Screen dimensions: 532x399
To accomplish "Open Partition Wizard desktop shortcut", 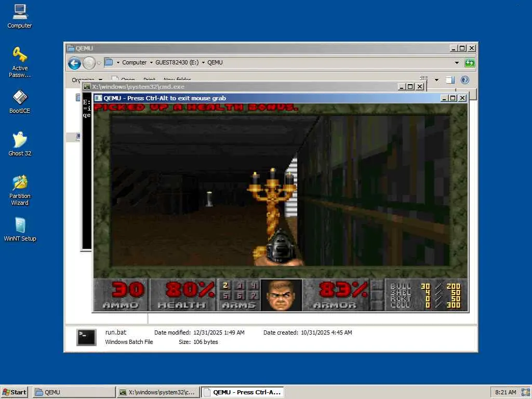I will click(20, 190).
